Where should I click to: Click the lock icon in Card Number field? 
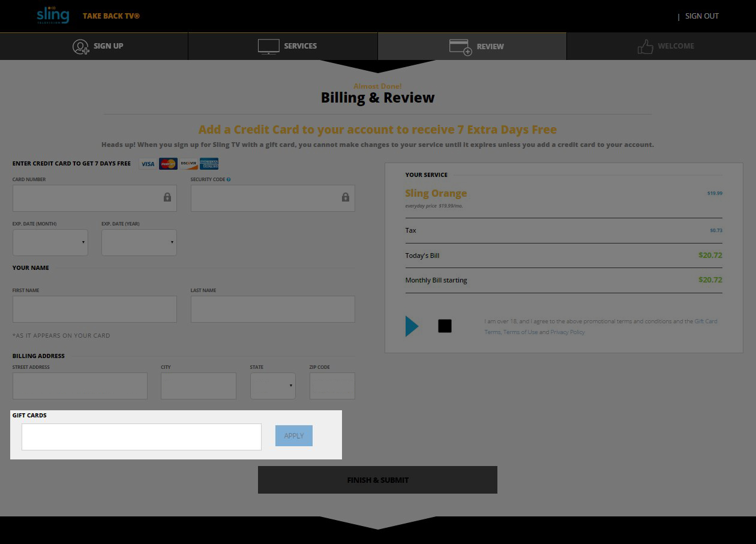point(167,197)
